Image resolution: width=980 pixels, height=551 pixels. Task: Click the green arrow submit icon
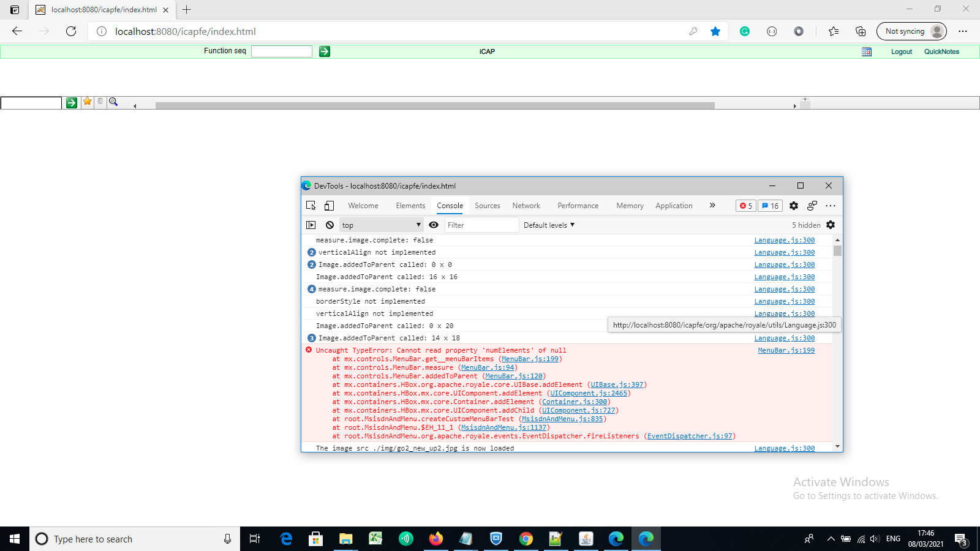coord(72,102)
